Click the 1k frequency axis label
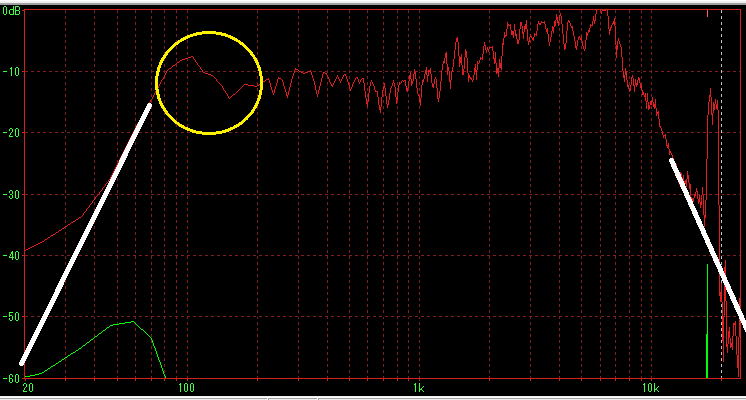This screenshot has width=746, height=400. 418,388
